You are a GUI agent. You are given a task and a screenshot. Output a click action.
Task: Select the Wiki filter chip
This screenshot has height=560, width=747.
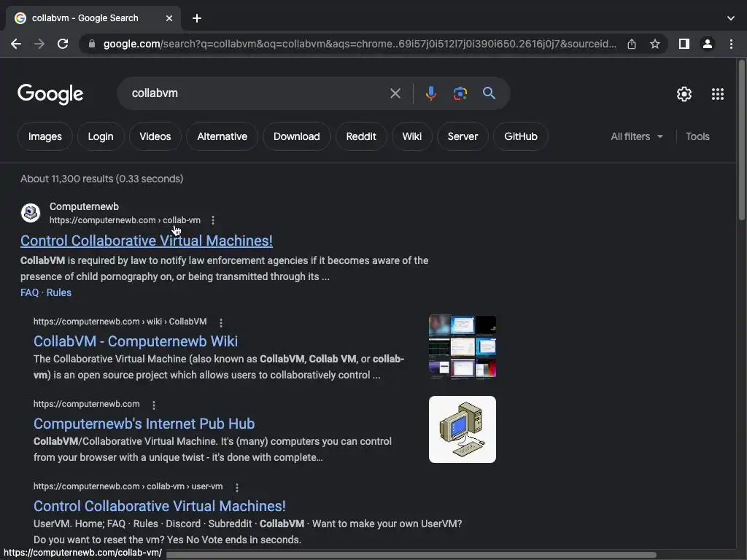411,136
